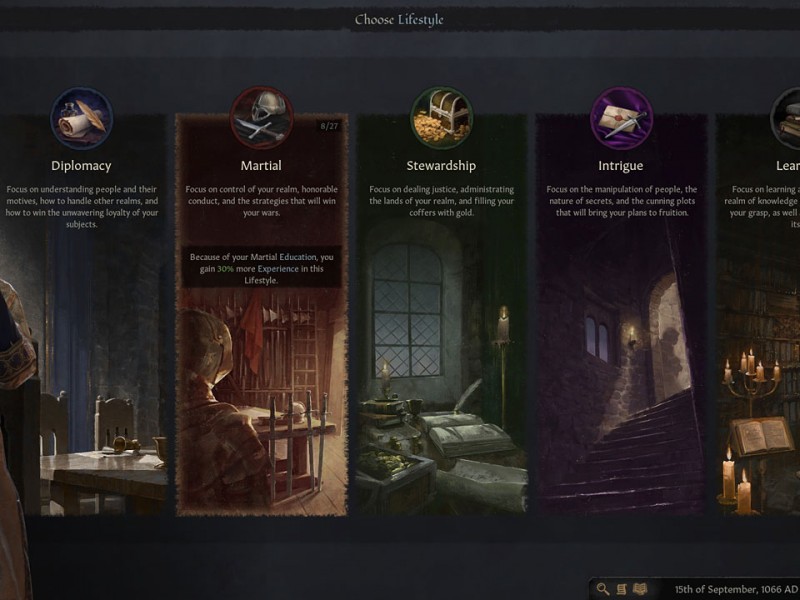
Task: Click the Martial 8/27 perk counter
Action: (329, 126)
